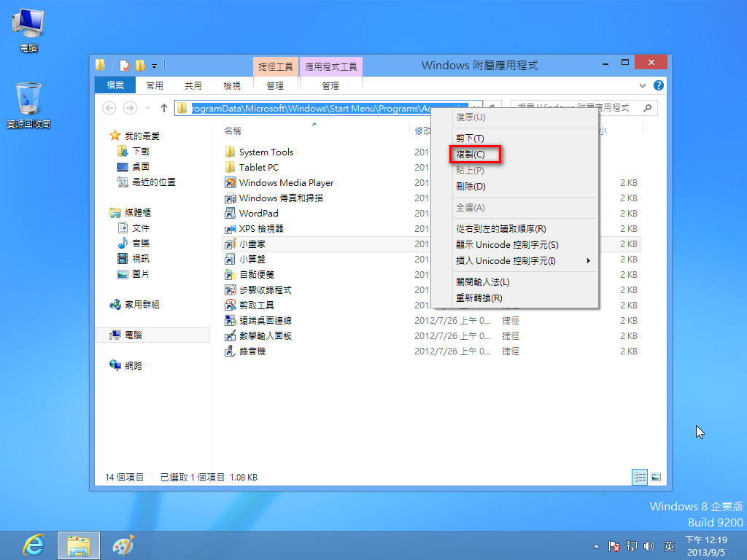Select the 步驟收錄程式 shortcut icon
747x560 pixels.
(230, 290)
